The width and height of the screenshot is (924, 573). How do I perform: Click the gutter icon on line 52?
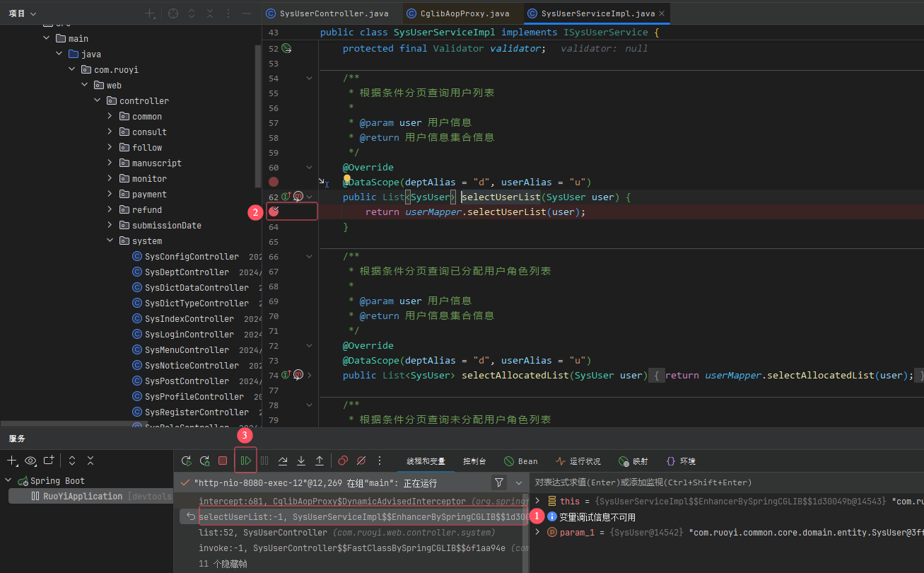(286, 48)
